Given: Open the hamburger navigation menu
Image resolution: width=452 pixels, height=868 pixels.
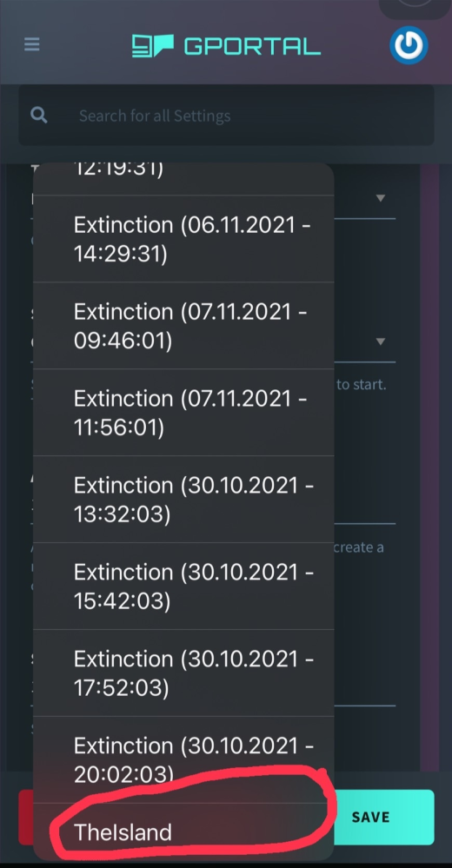Looking at the screenshot, I should click(x=31, y=44).
